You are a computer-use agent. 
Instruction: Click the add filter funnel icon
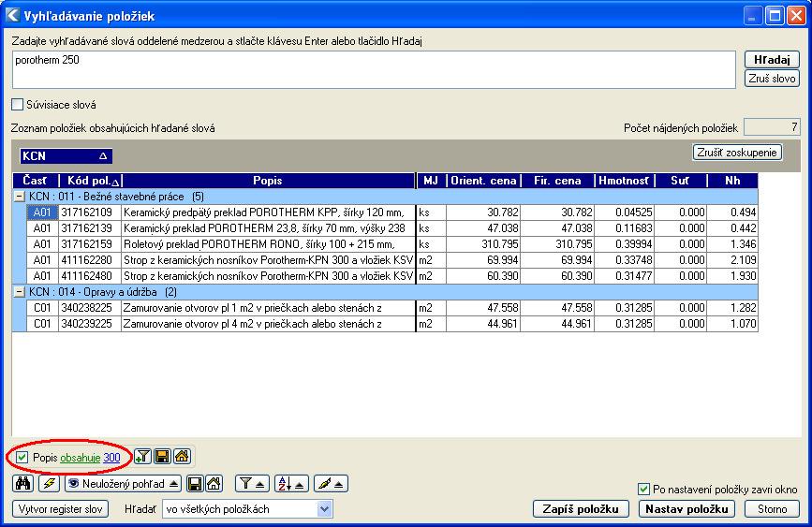click(x=142, y=456)
